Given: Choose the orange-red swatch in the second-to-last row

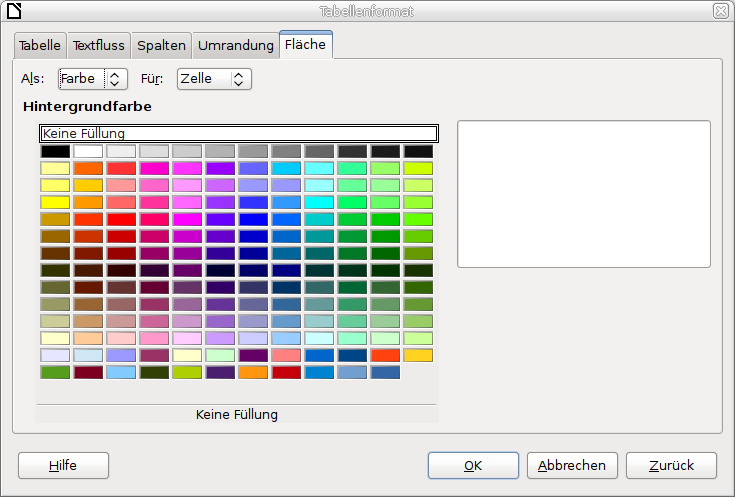Looking at the screenshot, I should 385,355.
